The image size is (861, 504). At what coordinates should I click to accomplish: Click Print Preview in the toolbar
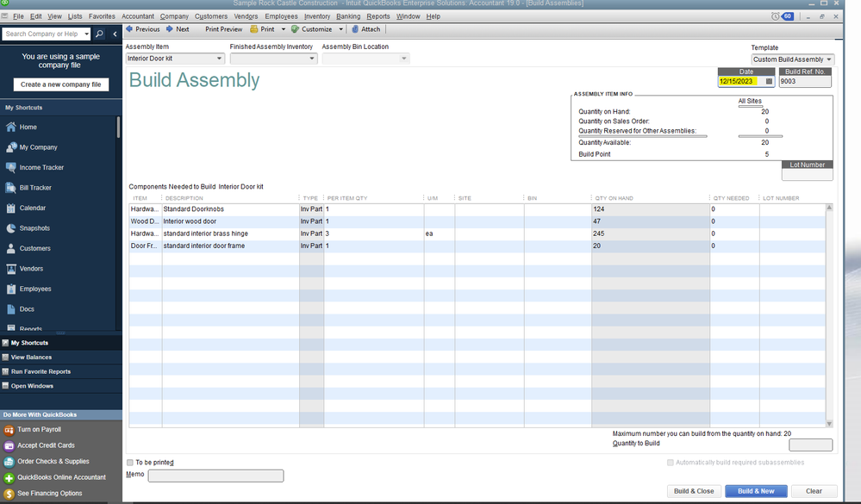click(x=223, y=29)
